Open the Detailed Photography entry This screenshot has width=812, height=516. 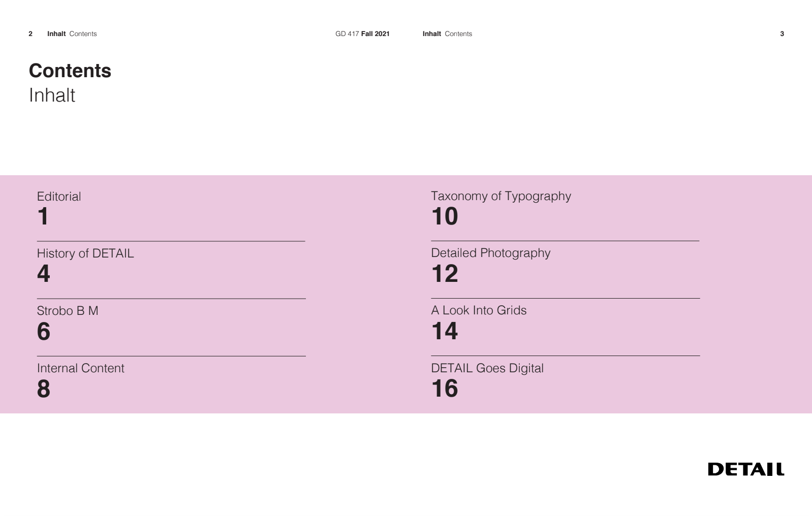pos(490,253)
